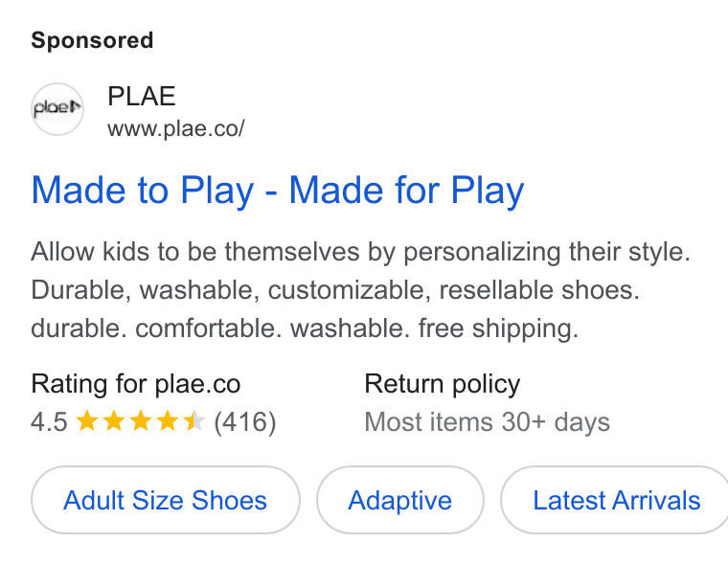Screen dimensions: 728x565
Task: Click the PLAE advertiser name
Action: (x=141, y=96)
